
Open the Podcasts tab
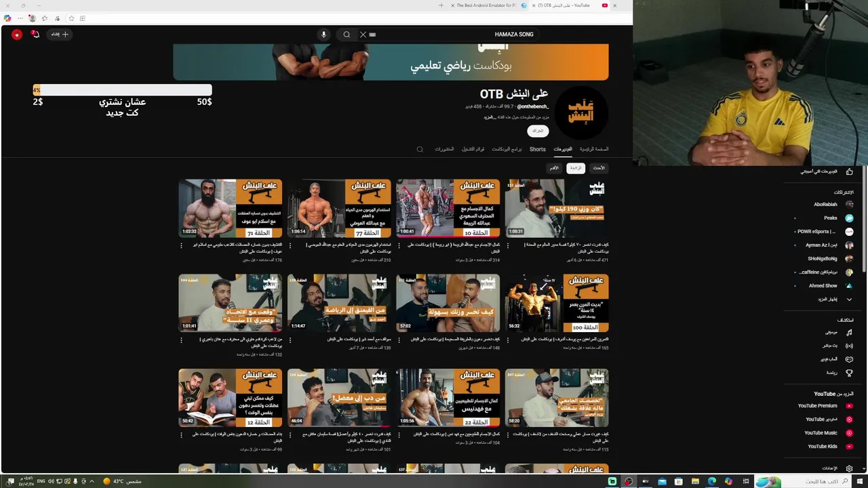coord(507,149)
